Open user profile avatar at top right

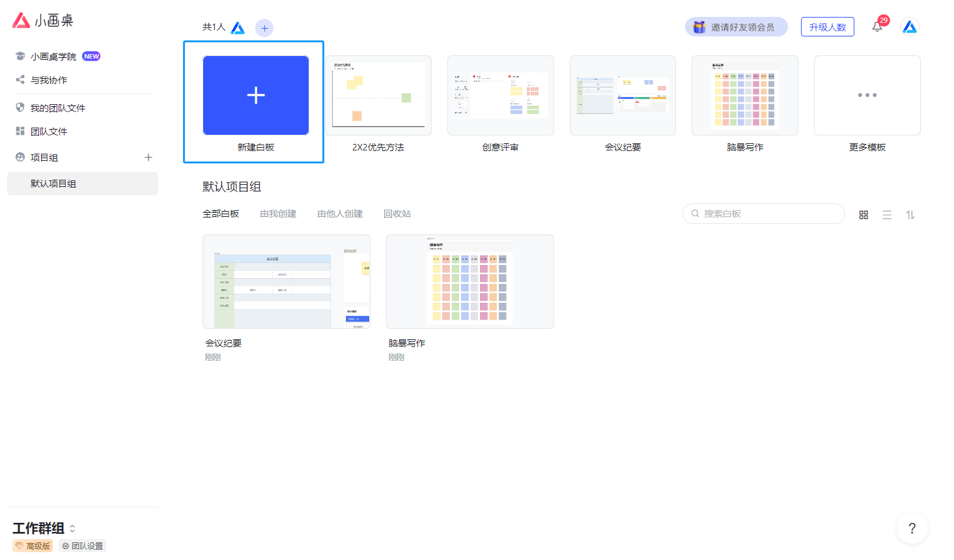[x=910, y=27]
